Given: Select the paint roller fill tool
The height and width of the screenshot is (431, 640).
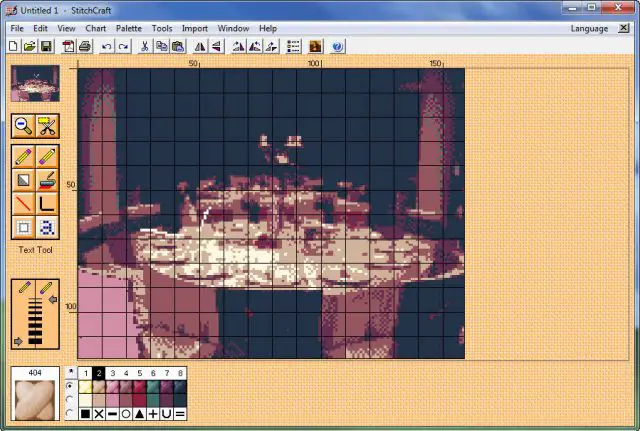Looking at the screenshot, I should point(47,180).
